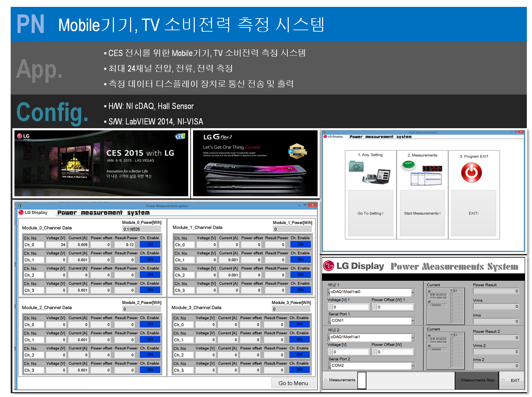The width and height of the screenshot is (532, 397).
Task: Click the red power icon under Program EXIT
Action: pos(471,173)
